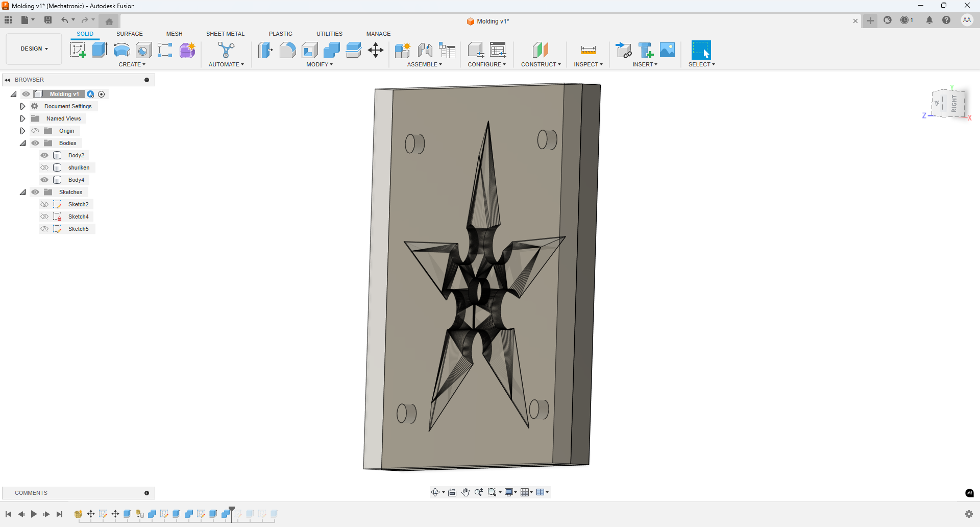Open the MODIFY dropdown menu
The height and width of the screenshot is (527, 980).
320,64
